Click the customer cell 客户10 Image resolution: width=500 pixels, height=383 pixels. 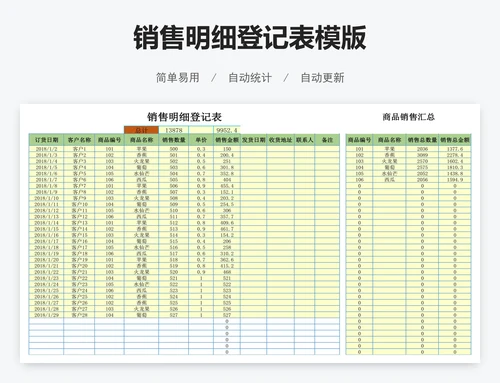coord(79,204)
